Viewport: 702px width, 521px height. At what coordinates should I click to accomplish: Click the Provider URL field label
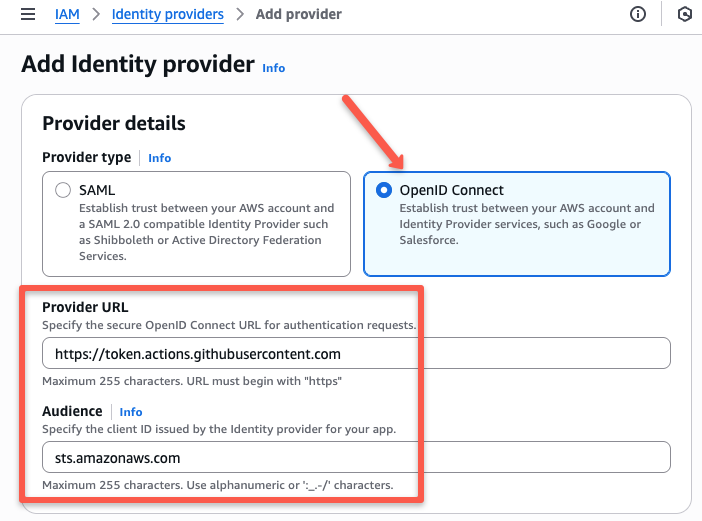[85, 307]
